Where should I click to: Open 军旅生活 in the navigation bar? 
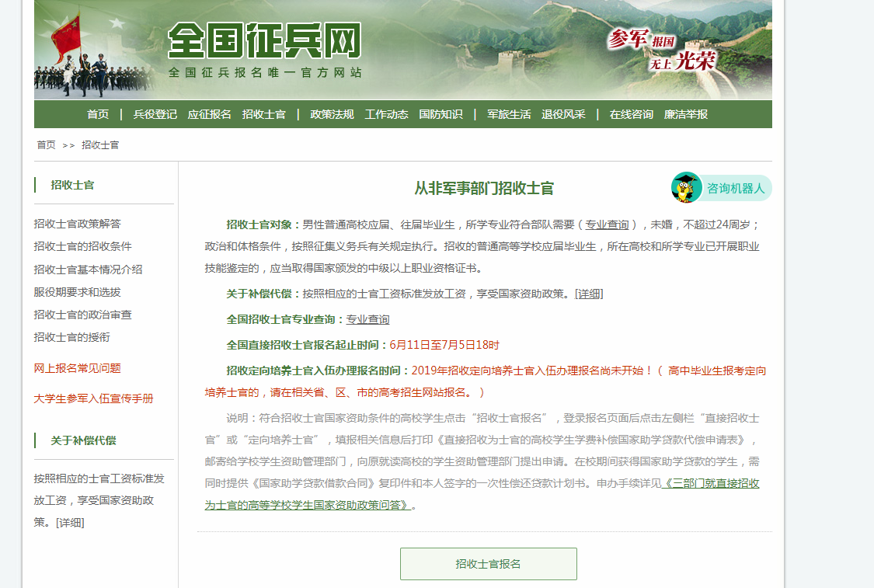(x=509, y=114)
